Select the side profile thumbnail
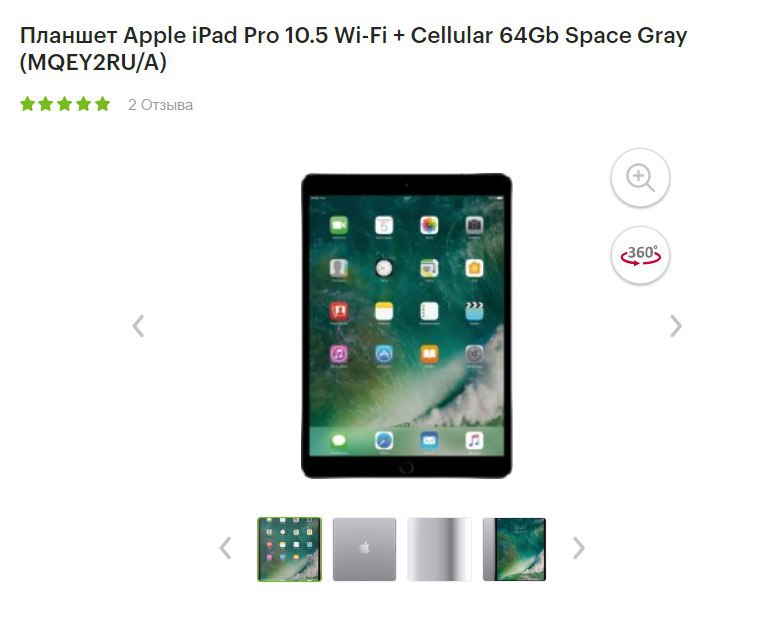779x619 pixels. point(439,549)
